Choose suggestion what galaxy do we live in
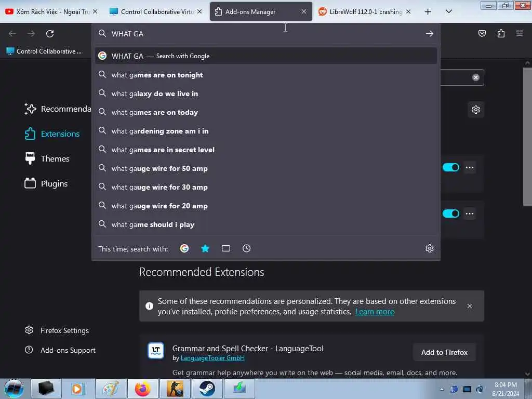 pyautogui.click(x=266, y=94)
